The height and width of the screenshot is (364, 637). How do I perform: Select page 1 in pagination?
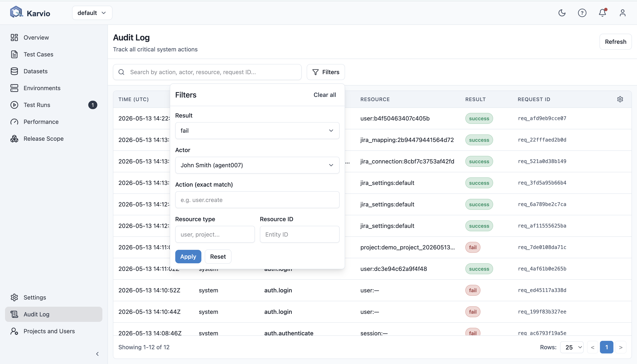click(606, 347)
